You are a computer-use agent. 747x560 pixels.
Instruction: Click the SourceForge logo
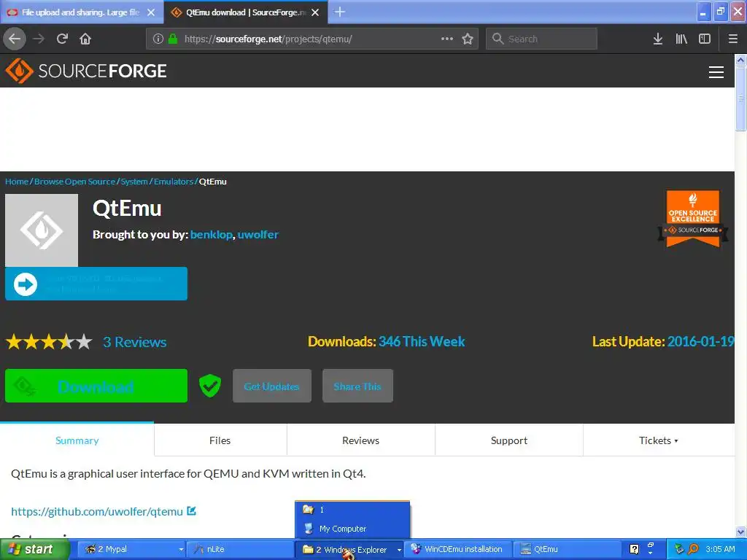click(86, 71)
